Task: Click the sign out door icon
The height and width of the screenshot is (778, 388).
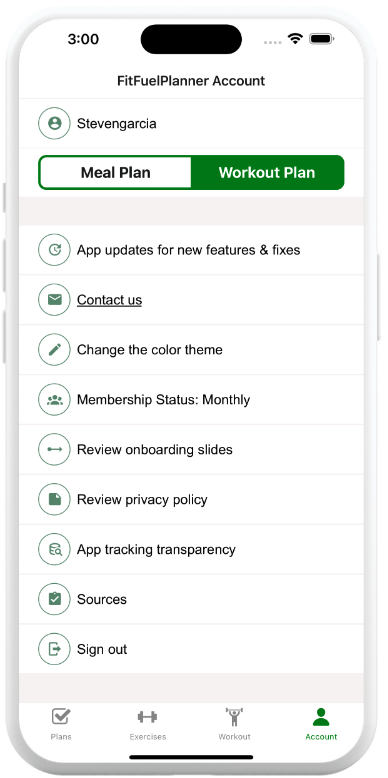Action: pos(55,649)
